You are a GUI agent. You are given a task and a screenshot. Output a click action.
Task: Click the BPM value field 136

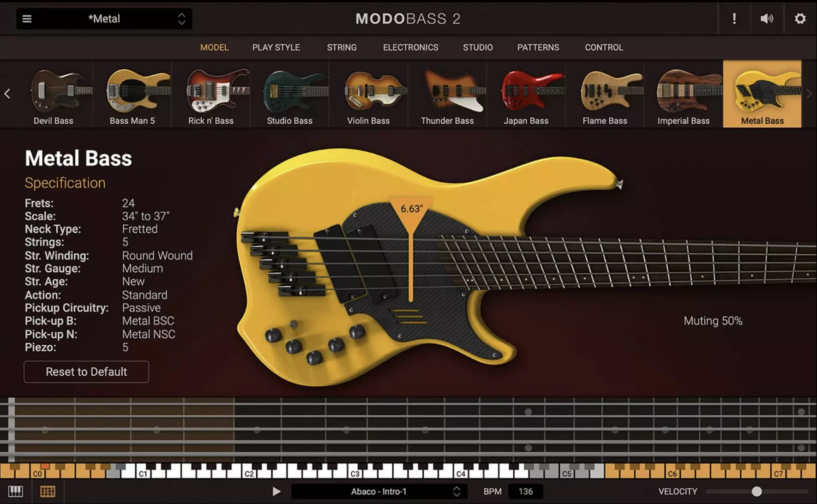point(525,492)
